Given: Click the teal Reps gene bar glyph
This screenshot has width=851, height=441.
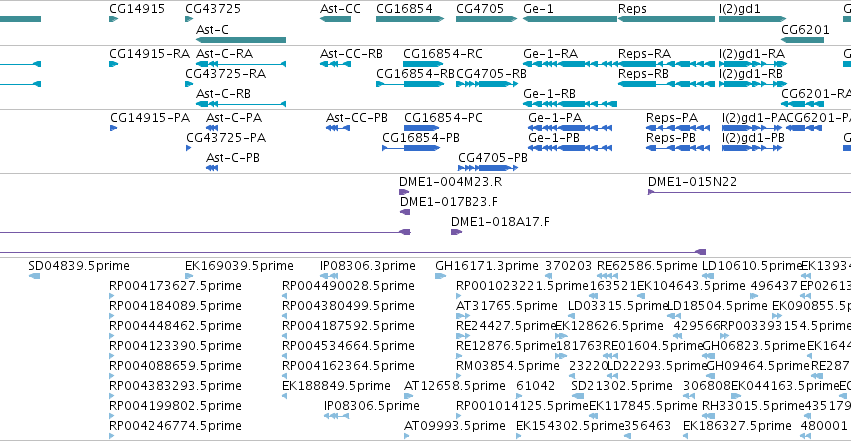Looking at the screenshot, I should (666, 19).
